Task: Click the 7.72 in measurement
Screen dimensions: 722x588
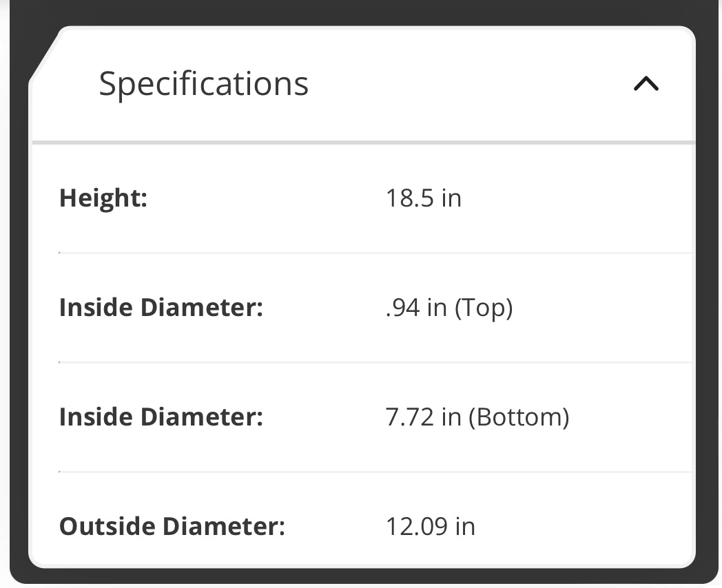Action: click(423, 417)
